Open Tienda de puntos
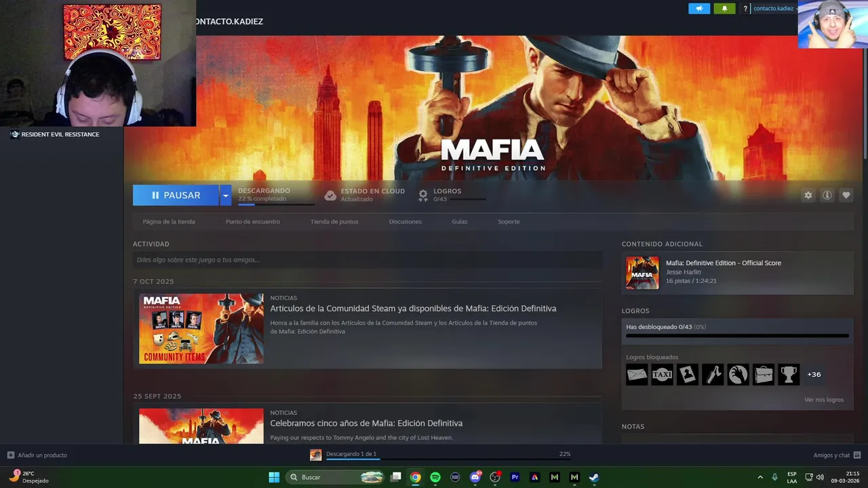This screenshot has width=868, height=488. tap(334, 222)
